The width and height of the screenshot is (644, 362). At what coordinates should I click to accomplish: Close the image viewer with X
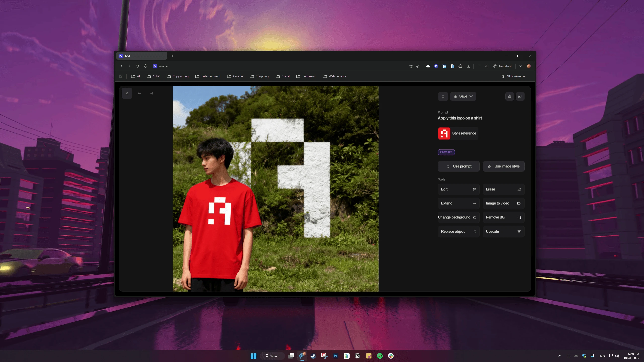[x=127, y=93]
